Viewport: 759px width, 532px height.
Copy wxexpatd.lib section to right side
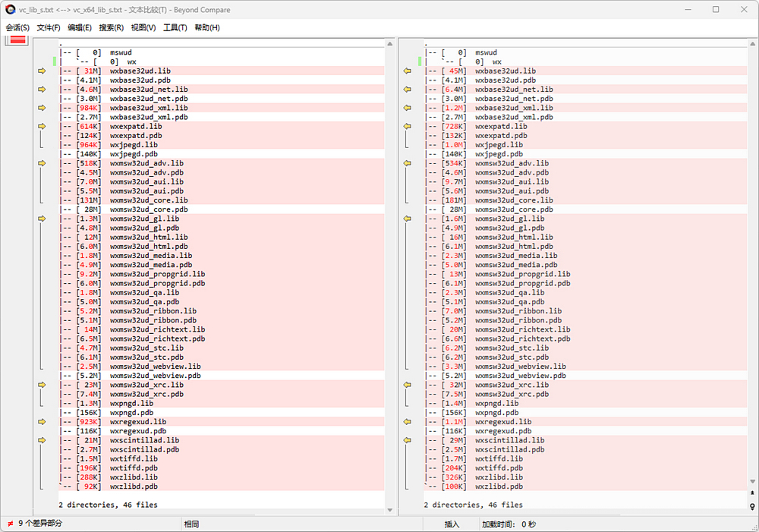point(42,126)
